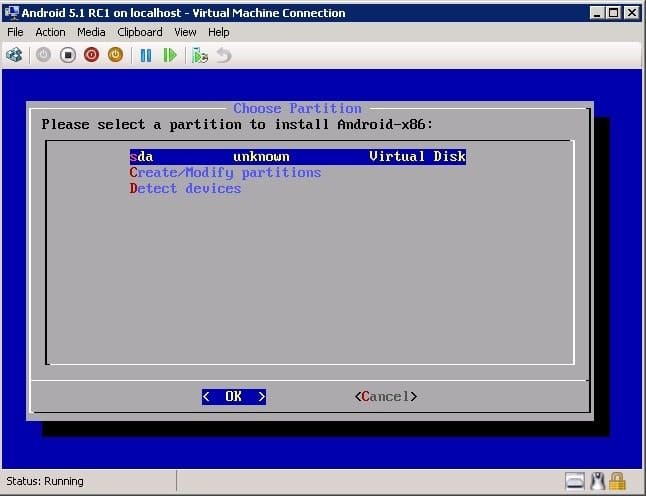Viewport: 646px width, 496px height.
Task: Click the Turn Off (stop) toolbar icon
Action: tap(68, 55)
